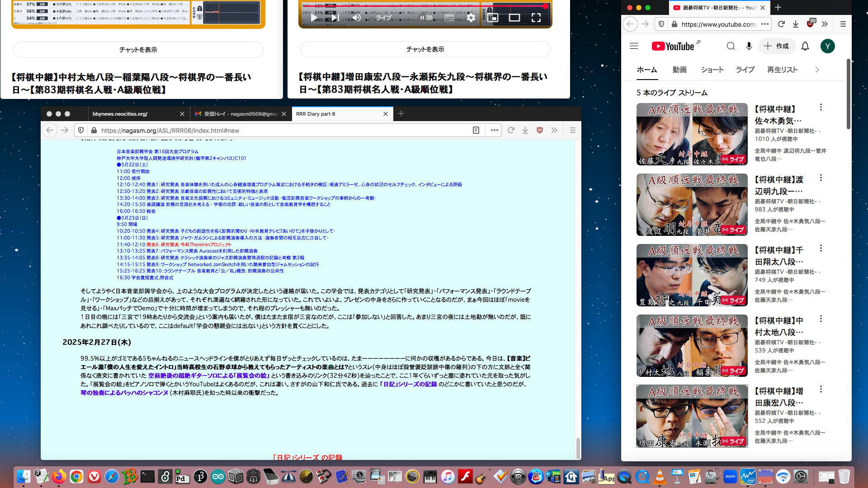Switch to the ライブ channel tab
The height and width of the screenshot is (488, 868).
(745, 70)
